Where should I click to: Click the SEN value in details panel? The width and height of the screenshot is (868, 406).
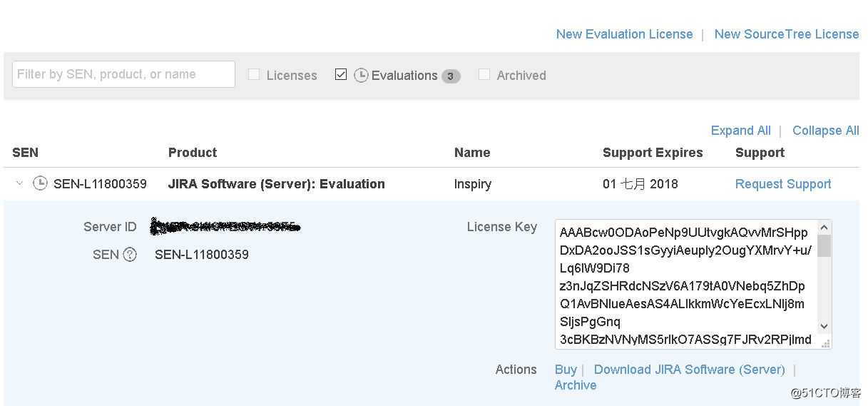coord(202,255)
